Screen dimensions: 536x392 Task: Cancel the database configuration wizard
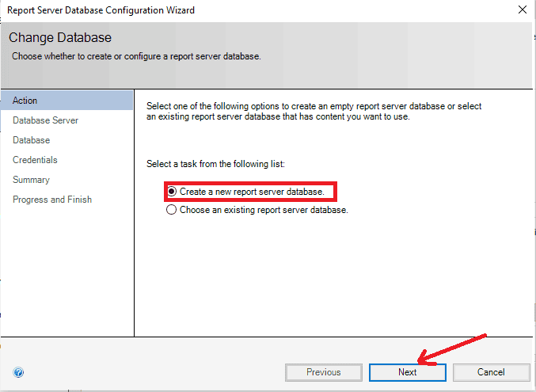[x=491, y=372]
